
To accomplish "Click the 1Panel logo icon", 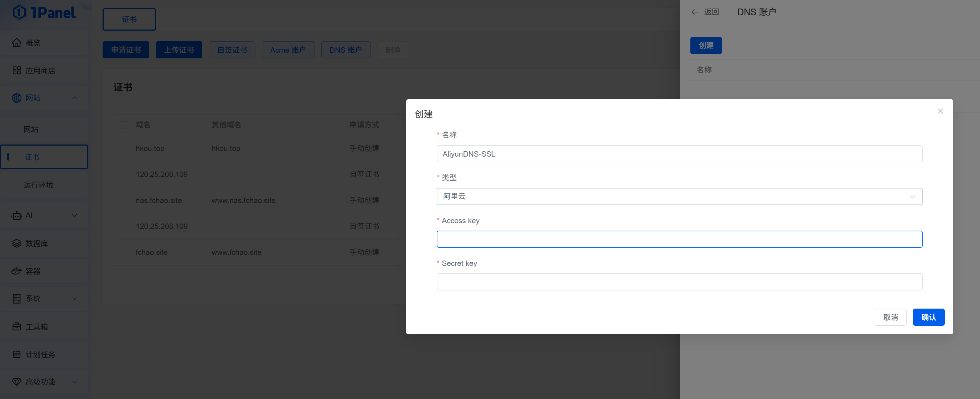I will (19, 12).
